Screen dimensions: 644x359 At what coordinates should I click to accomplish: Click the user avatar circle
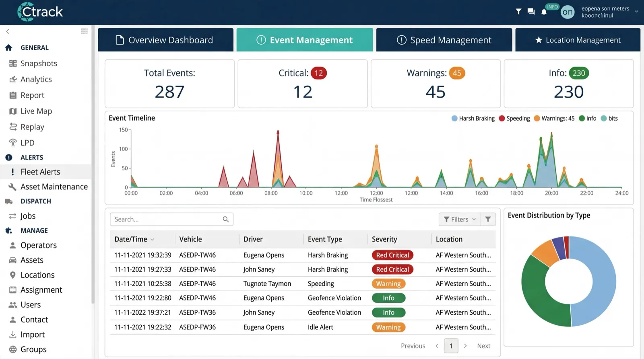[x=568, y=12]
